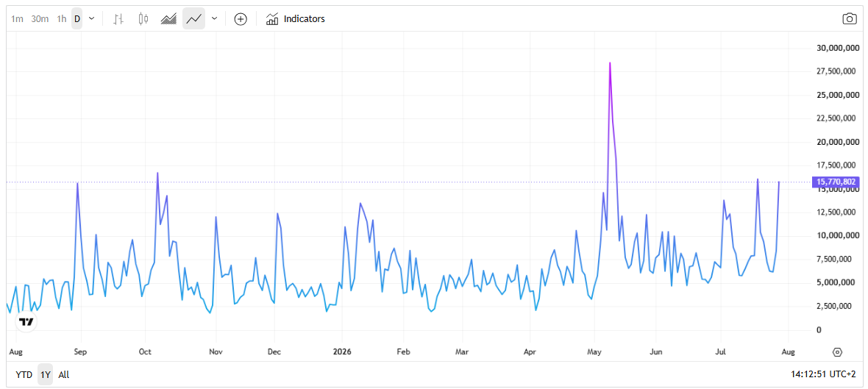Switch to Bars chart style
Screen dimensions: 868x389
coord(118,19)
